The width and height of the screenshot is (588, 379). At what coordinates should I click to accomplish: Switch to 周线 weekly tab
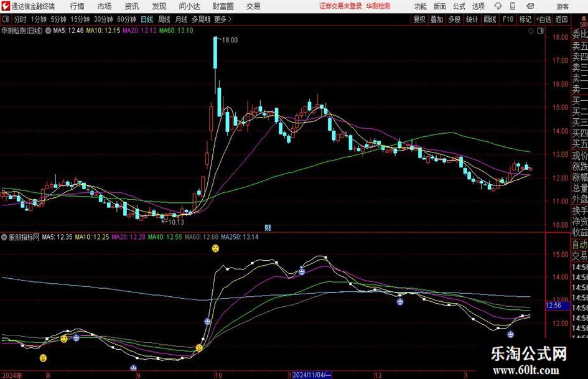(164, 19)
